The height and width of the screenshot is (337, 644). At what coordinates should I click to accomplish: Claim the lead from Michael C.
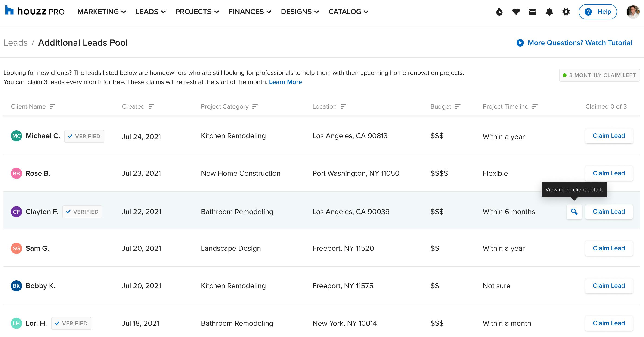[609, 136]
